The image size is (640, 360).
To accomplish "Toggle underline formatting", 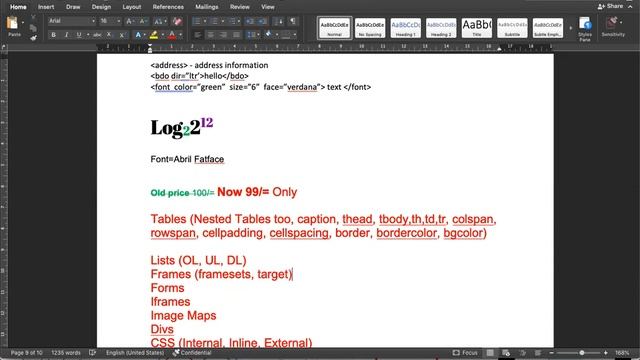I will pyautogui.click(x=79, y=35).
